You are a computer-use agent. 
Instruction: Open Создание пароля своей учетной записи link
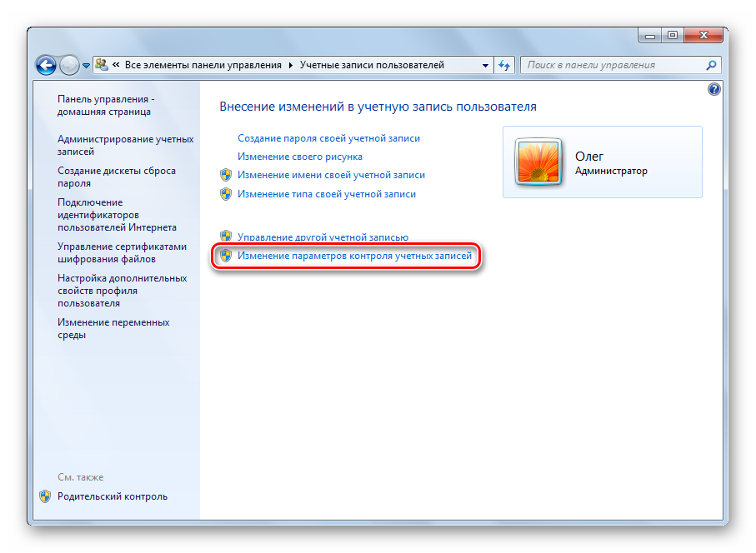coord(328,138)
